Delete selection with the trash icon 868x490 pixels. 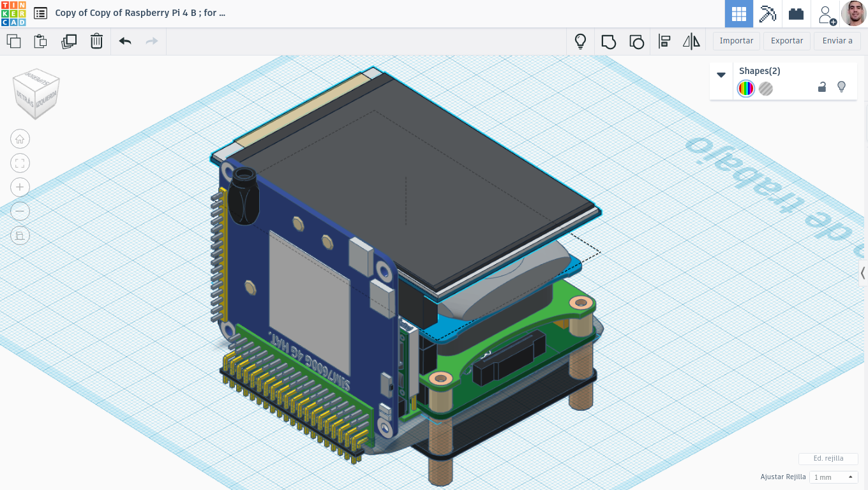point(96,41)
